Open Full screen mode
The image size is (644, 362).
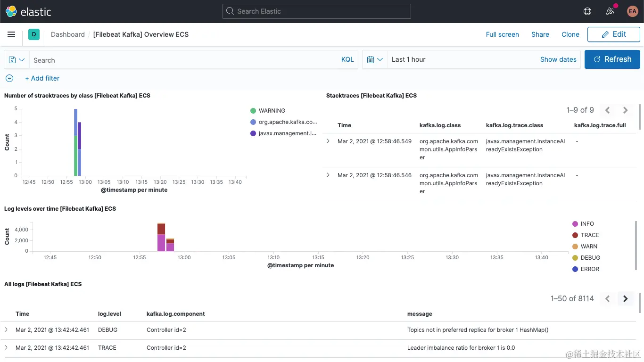pos(503,34)
